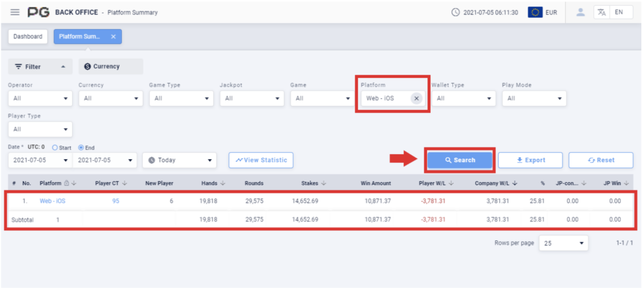Sort by Stakes column arrow
This screenshot has height=290, width=644.
point(323,183)
